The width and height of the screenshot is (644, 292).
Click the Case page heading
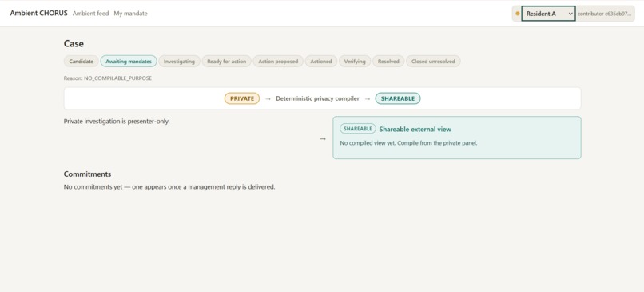(74, 43)
